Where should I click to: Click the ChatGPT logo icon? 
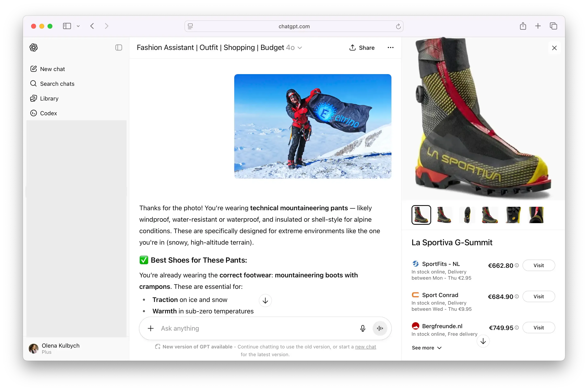(x=34, y=47)
